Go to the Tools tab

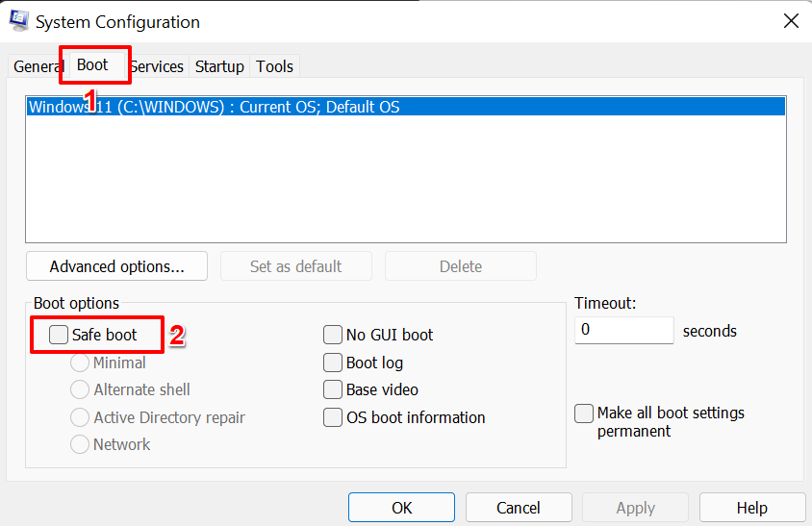(x=274, y=66)
